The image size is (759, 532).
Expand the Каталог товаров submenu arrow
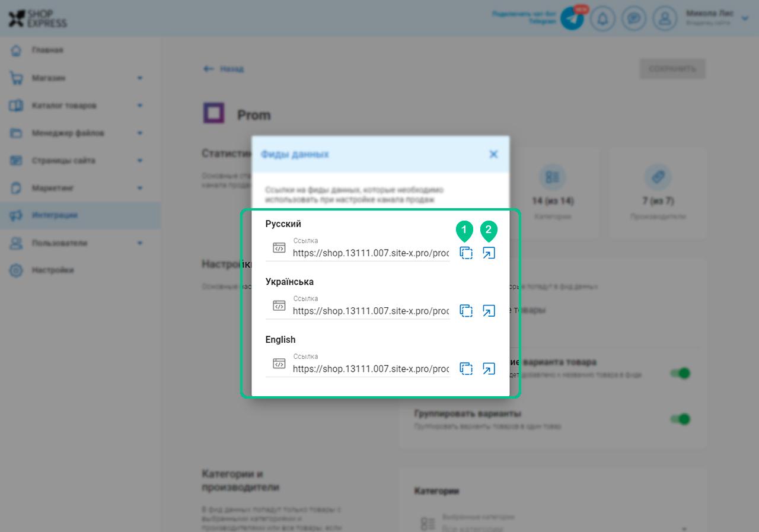click(x=140, y=106)
